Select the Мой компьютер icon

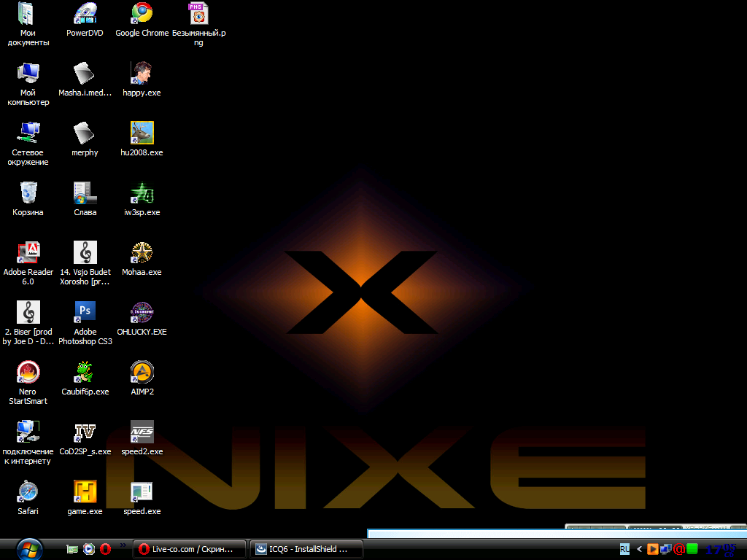click(x=28, y=73)
